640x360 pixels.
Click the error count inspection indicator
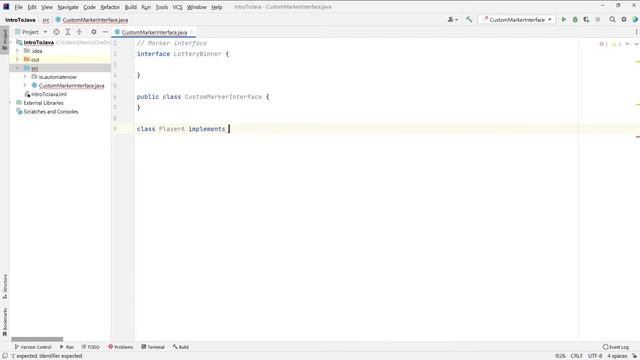pyautogui.click(x=604, y=44)
